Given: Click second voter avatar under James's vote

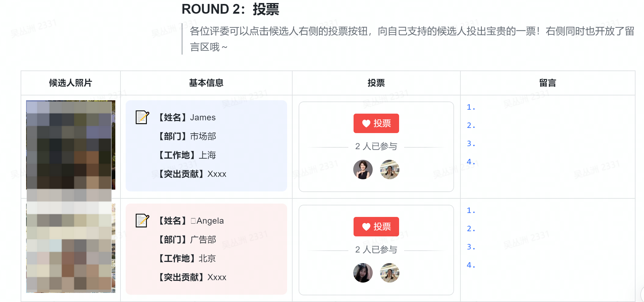Looking at the screenshot, I should point(389,170).
